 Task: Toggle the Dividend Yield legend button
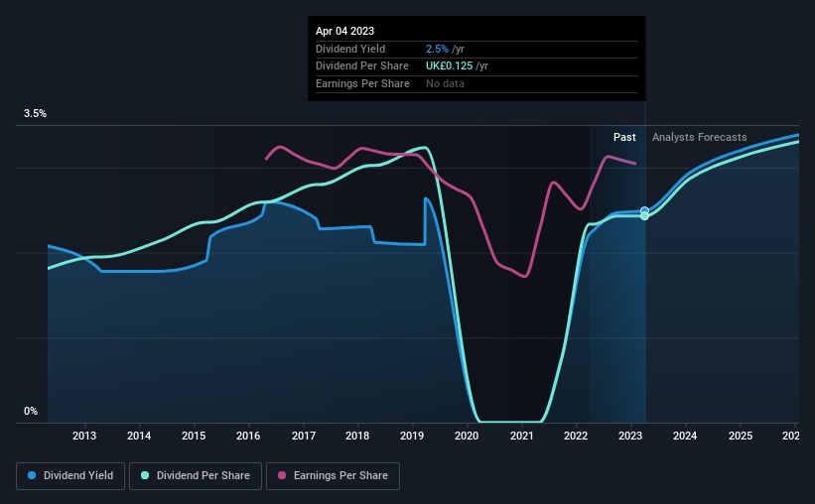(70, 476)
